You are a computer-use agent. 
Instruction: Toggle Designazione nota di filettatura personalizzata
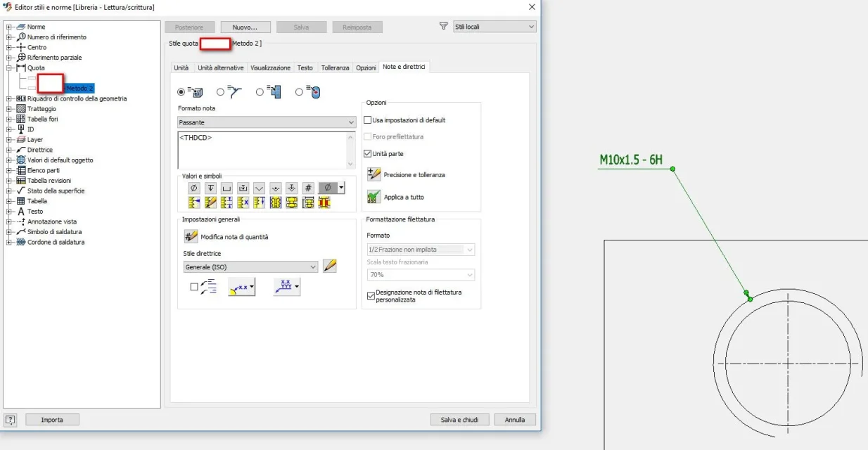point(371,296)
